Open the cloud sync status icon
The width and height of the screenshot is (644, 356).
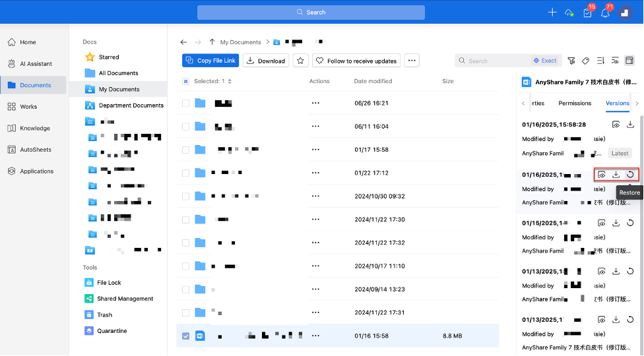point(569,13)
